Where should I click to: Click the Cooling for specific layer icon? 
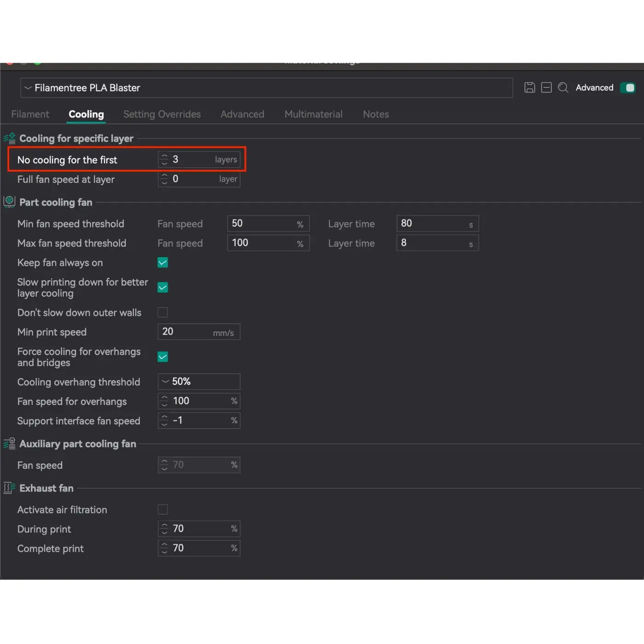10,138
